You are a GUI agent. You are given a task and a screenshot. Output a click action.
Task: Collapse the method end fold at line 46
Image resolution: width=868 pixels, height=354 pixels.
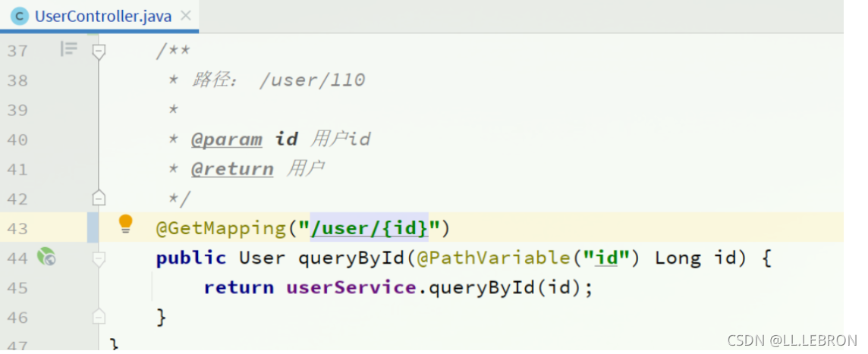coord(99,316)
